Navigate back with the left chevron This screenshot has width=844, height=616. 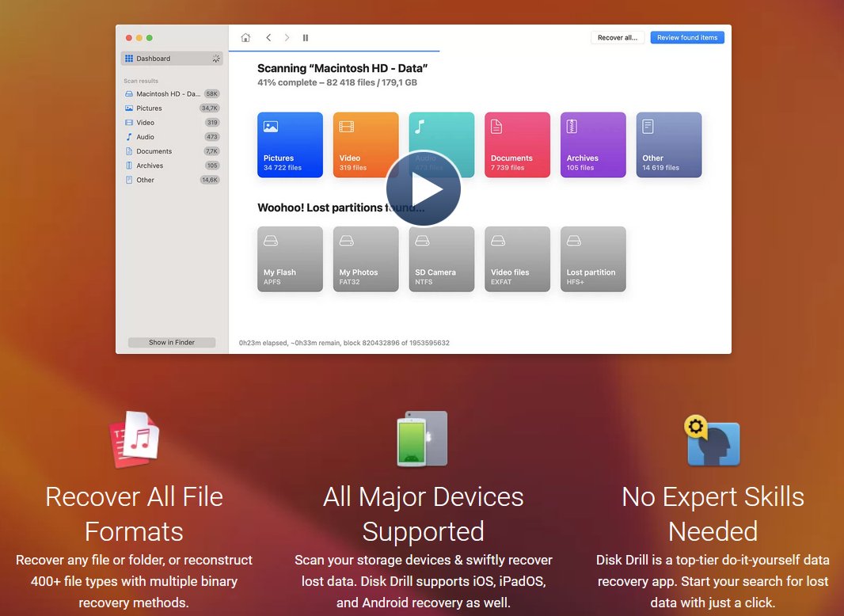tap(268, 38)
